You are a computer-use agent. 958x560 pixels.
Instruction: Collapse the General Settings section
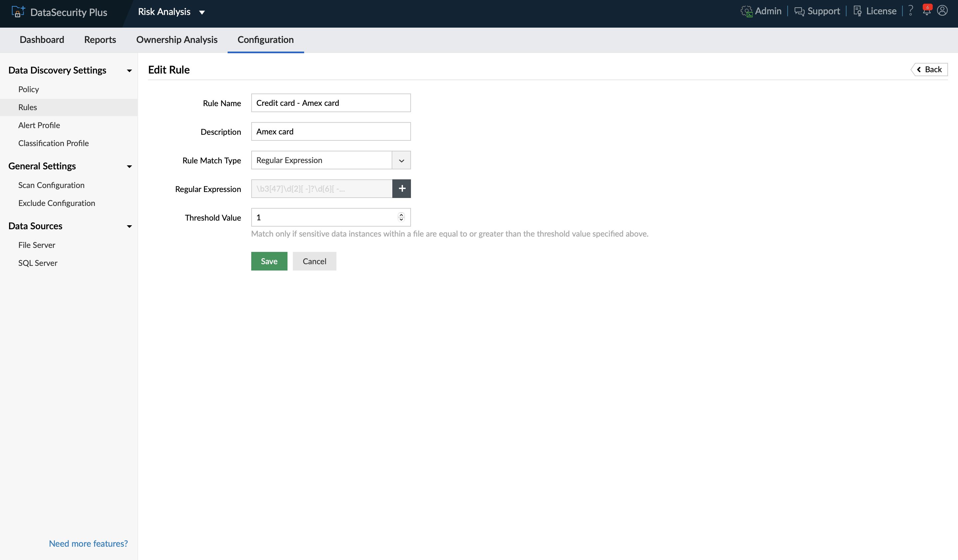point(129,166)
